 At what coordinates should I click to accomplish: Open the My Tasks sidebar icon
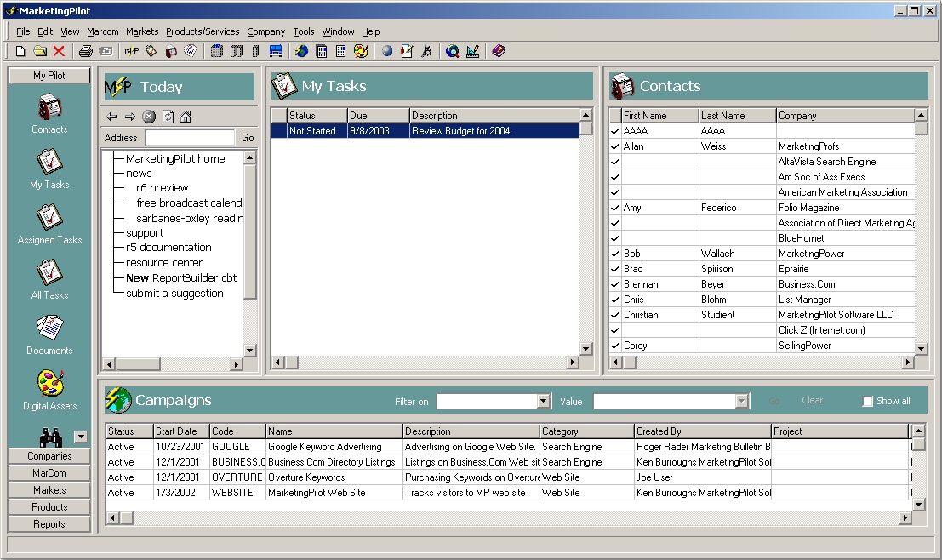pyautogui.click(x=49, y=163)
